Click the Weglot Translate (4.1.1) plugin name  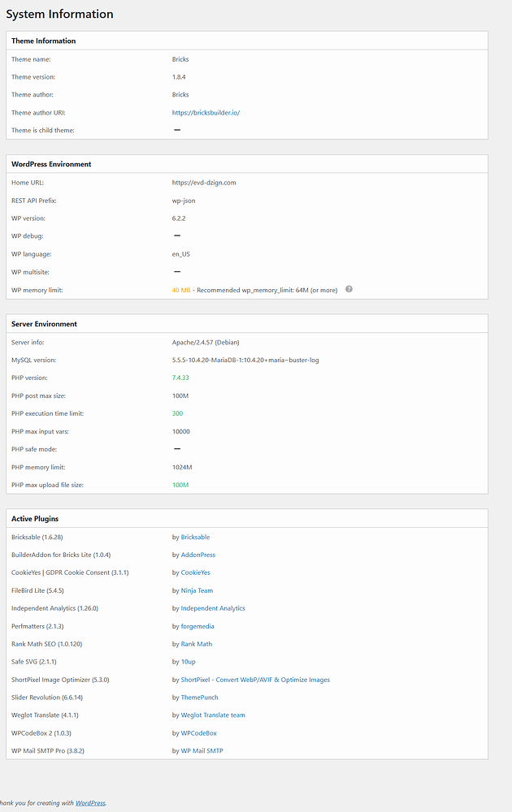point(45,715)
